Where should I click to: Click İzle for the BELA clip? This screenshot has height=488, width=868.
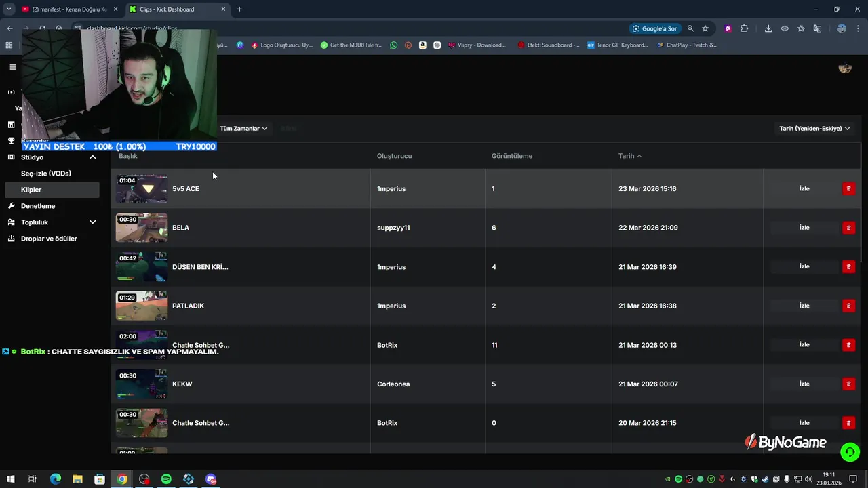coord(804,228)
